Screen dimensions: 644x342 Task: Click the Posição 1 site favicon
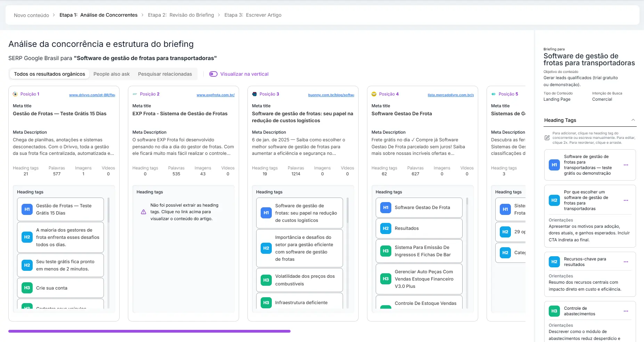tap(15, 94)
